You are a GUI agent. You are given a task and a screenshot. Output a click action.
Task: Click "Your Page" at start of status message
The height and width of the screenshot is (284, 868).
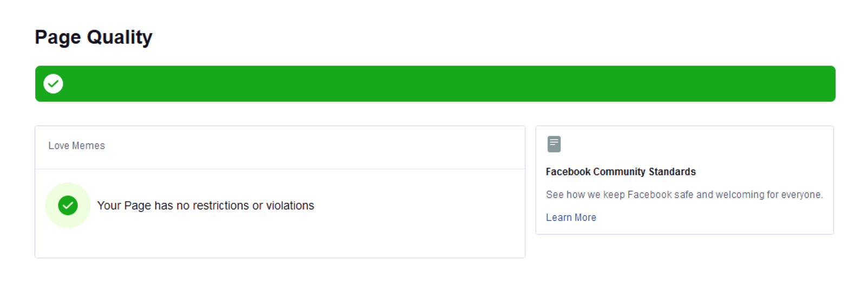click(x=124, y=205)
